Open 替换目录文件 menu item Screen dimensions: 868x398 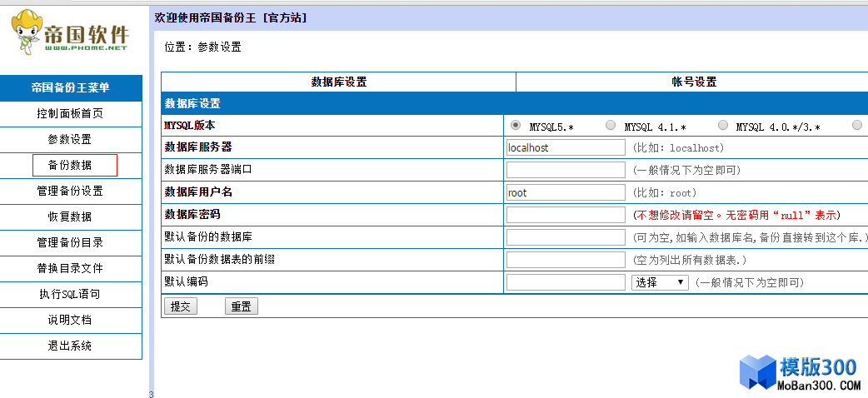tap(70, 268)
